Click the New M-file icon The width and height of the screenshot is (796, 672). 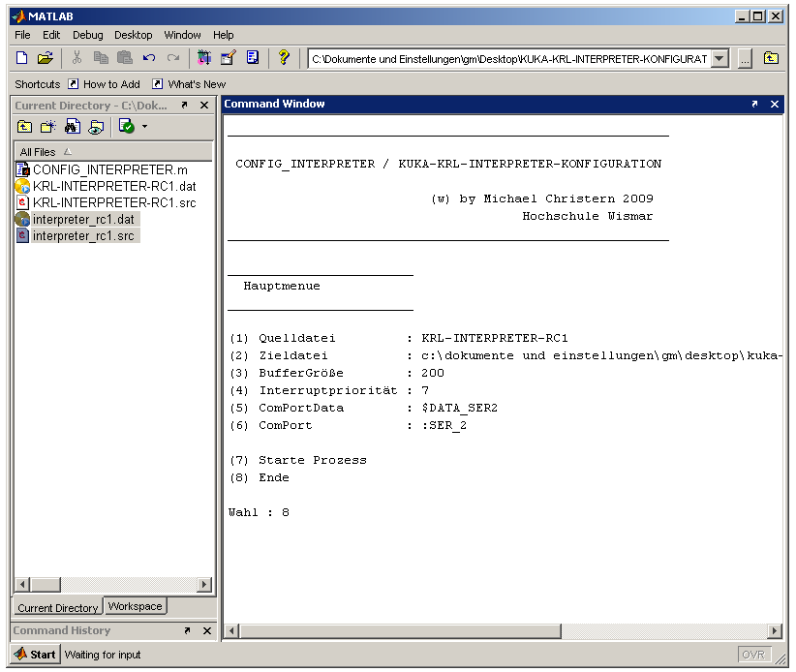tap(22, 58)
